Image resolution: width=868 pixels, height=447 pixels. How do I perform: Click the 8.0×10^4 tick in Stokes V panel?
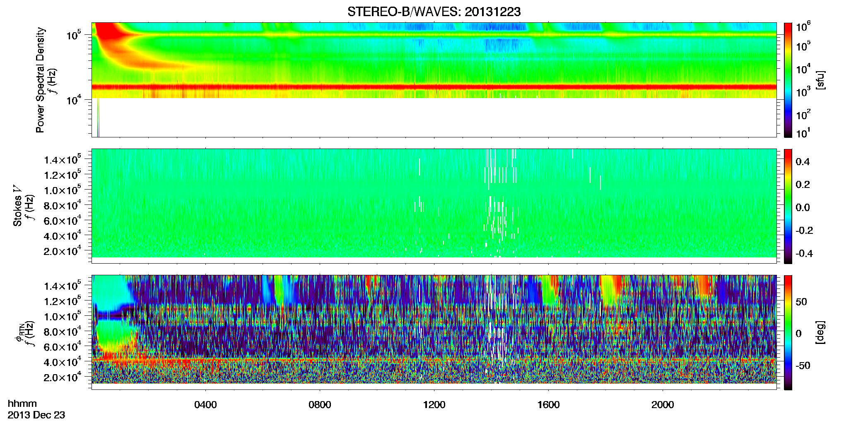click(x=62, y=204)
